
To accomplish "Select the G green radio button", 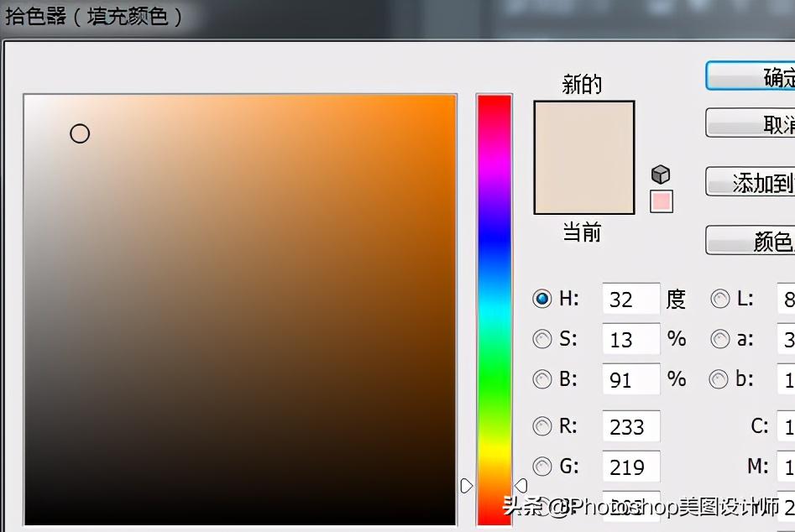I will 542,467.
